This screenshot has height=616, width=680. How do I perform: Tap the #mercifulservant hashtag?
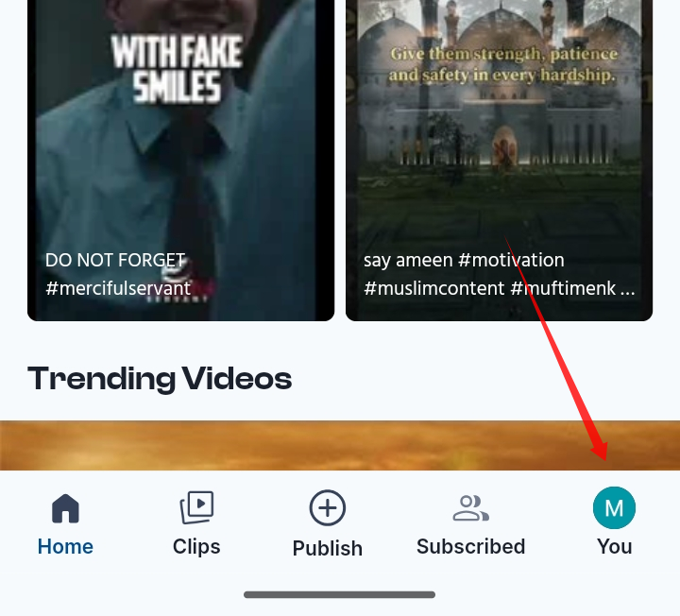(118, 288)
